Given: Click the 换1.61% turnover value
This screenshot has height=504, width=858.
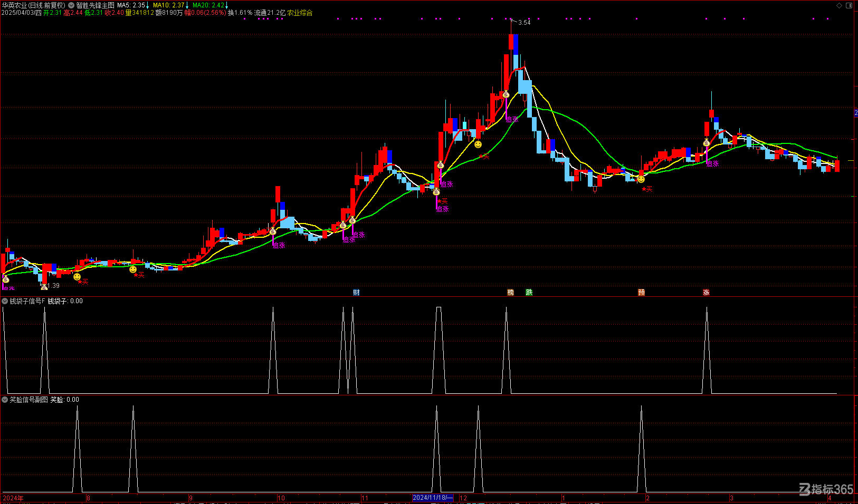Looking at the screenshot, I should (x=240, y=13).
